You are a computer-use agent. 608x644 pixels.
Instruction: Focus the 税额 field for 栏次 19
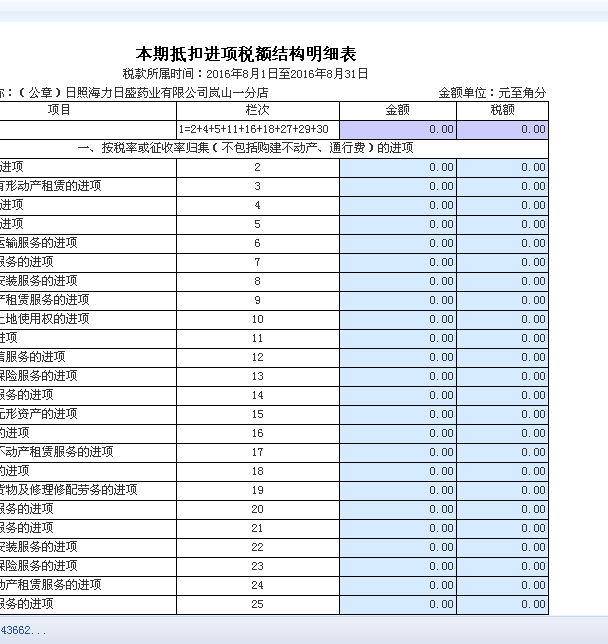point(502,490)
